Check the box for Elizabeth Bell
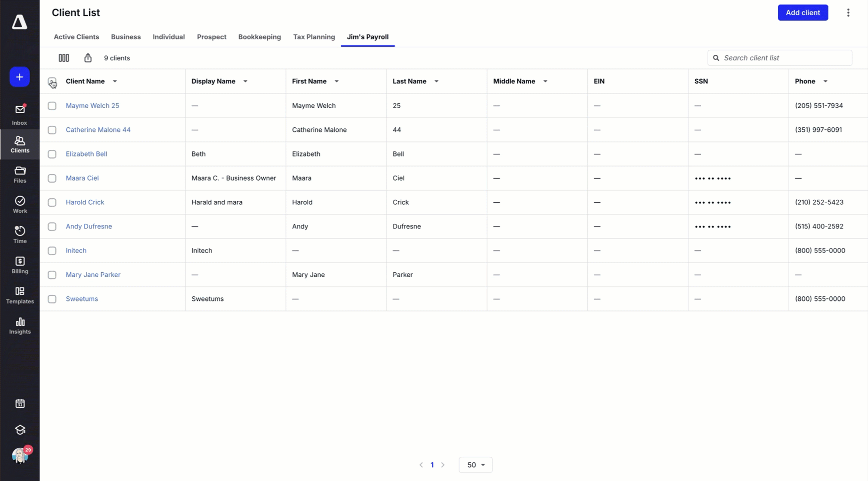Image resolution: width=868 pixels, height=481 pixels. tap(52, 154)
